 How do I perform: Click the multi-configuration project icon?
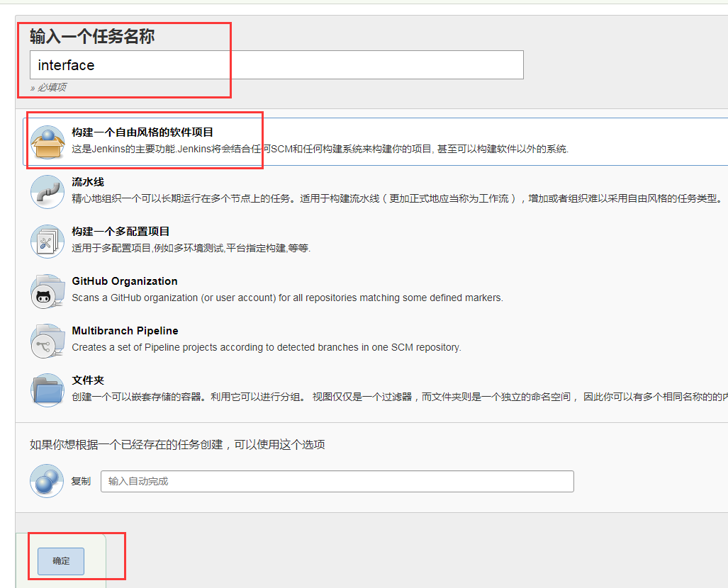click(x=47, y=242)
